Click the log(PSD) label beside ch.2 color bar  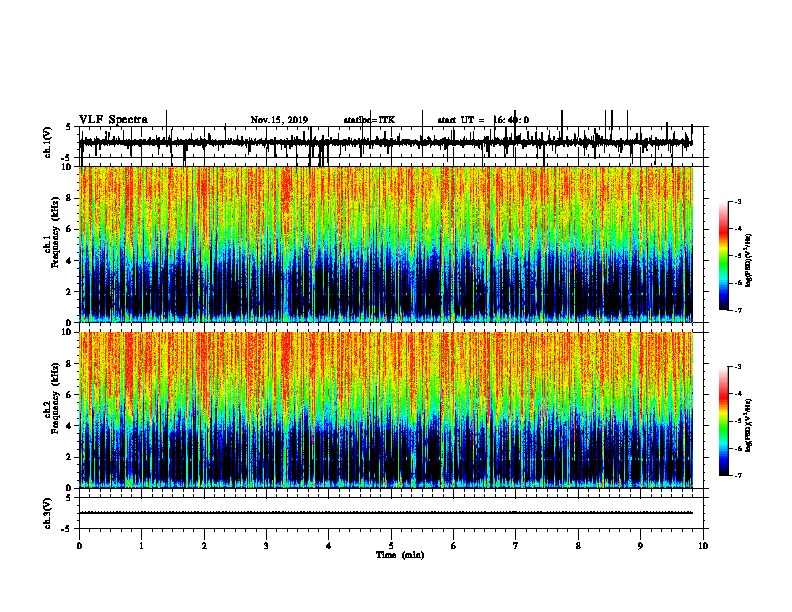point(748,426)
